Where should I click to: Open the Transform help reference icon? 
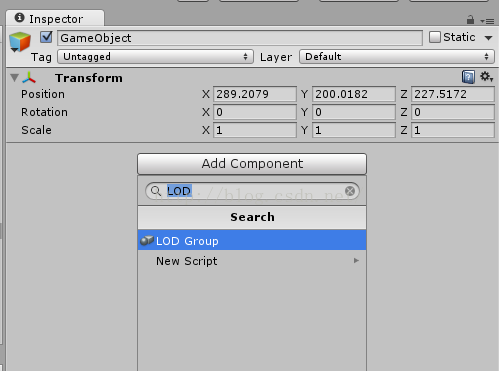(x=468, y=77)
